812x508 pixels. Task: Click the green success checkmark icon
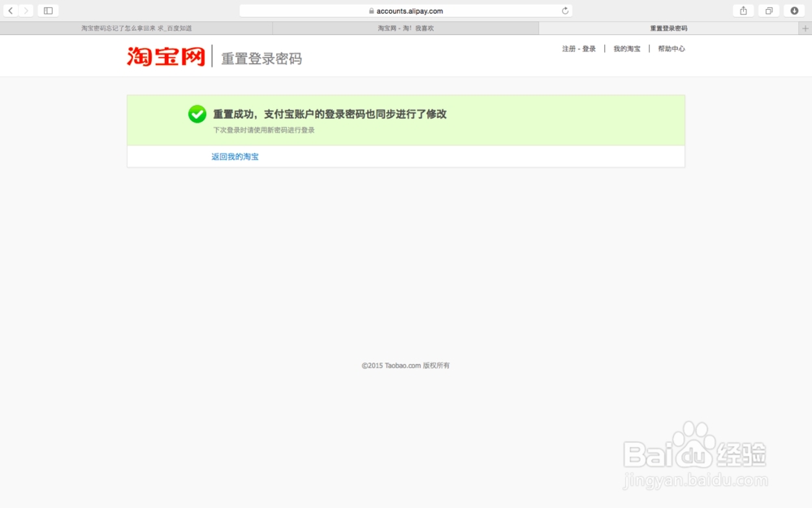[x=197, y=115]
